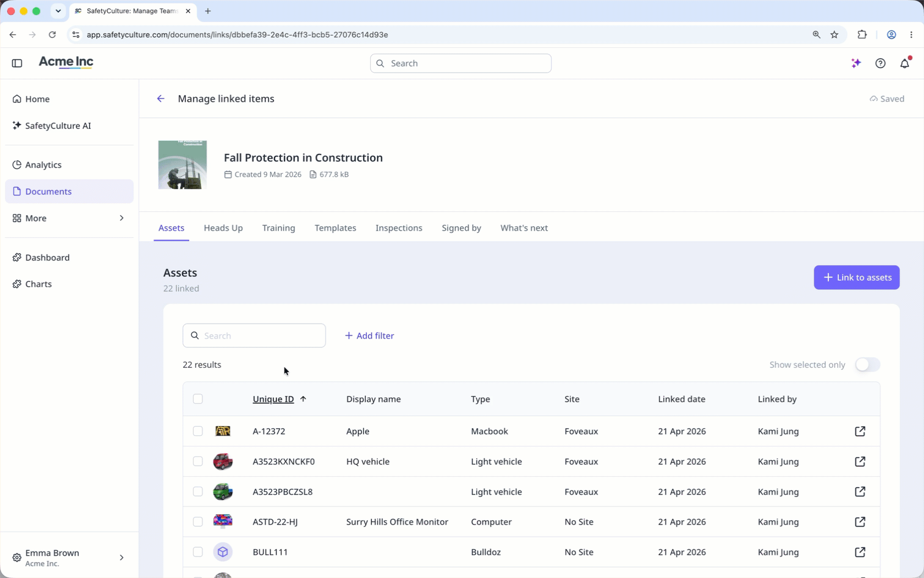924x578 pixels.
Task: Open the document cover thumbnail
Action: [x=183, y=165]
